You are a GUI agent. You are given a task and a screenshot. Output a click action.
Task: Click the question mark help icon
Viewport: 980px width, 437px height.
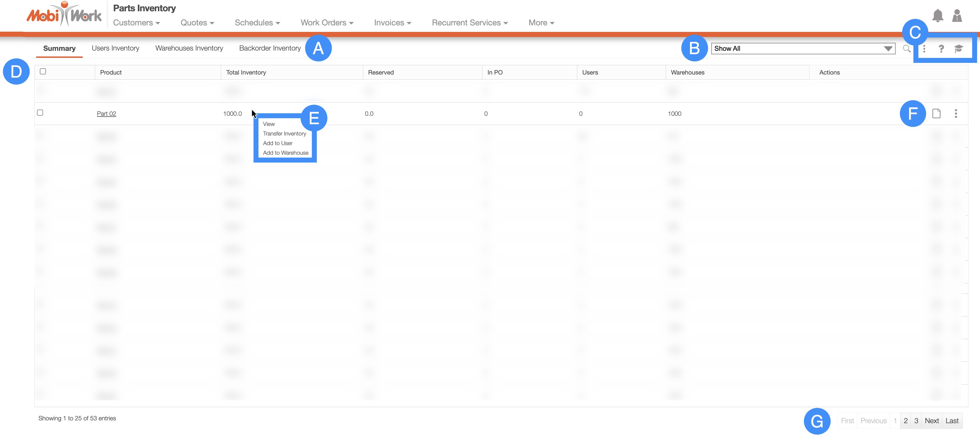click(941, 49)
